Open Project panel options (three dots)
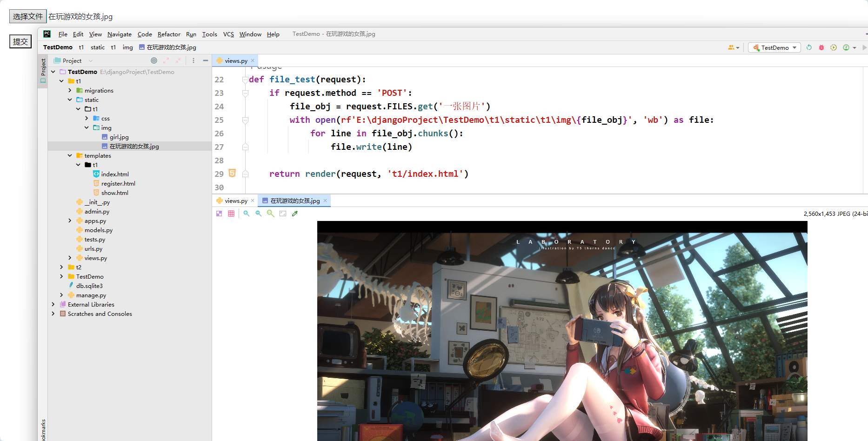 tap(194, 60)
